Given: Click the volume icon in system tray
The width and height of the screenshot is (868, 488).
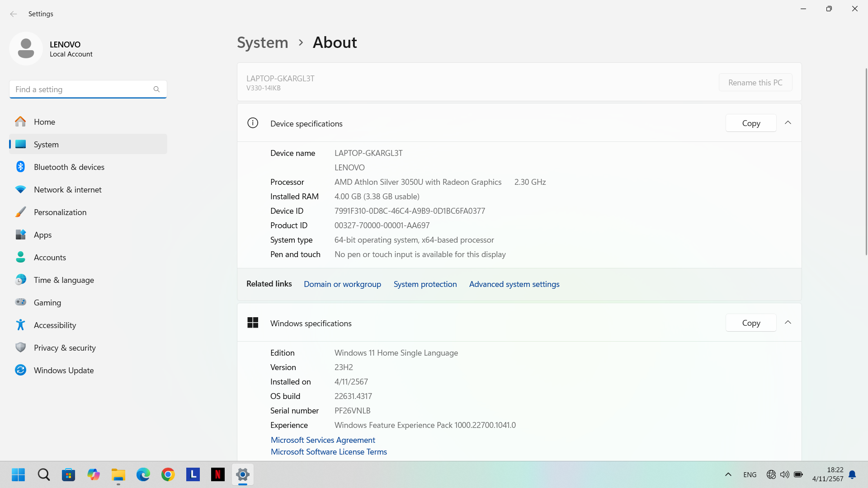Looking at the screenshot, I should pyautogui.click(x=785, y=474).
